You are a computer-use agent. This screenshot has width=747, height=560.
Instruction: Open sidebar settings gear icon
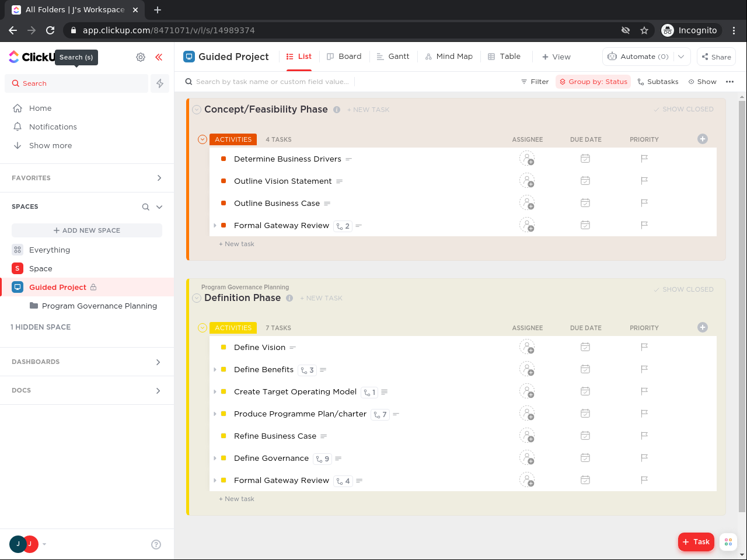[141, 57]
